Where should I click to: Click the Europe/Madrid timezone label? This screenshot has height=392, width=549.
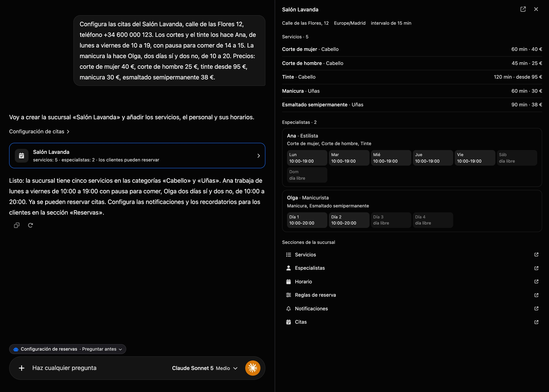pos(350,23)
